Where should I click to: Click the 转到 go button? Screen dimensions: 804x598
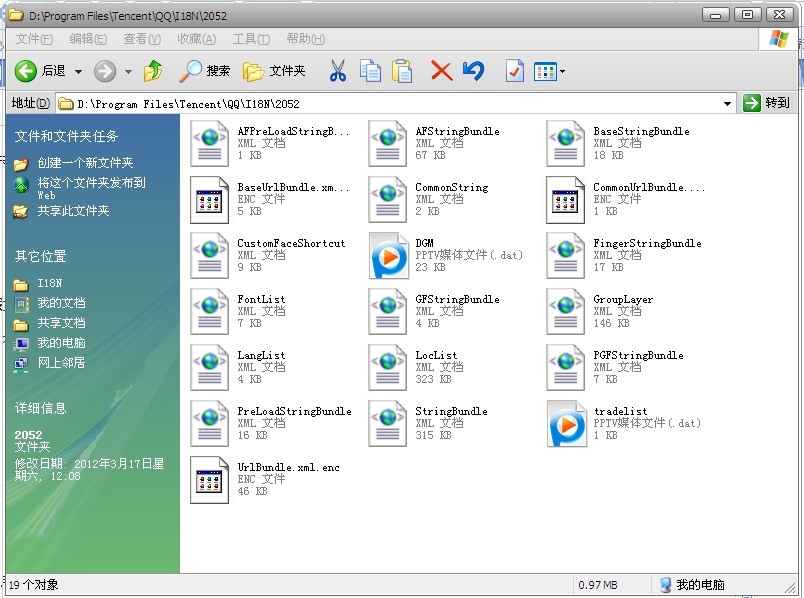(767, 103)
